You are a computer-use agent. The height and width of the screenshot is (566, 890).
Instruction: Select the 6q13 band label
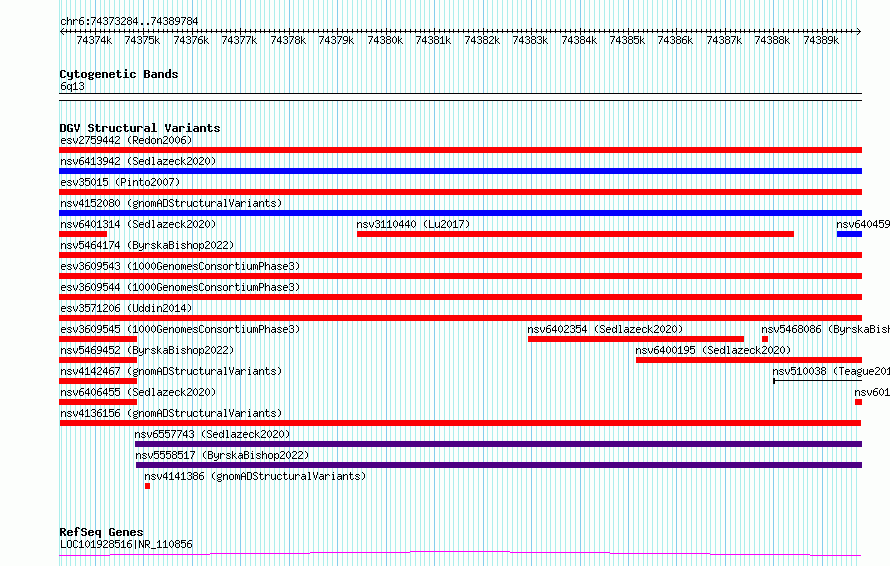coord(72,86)
